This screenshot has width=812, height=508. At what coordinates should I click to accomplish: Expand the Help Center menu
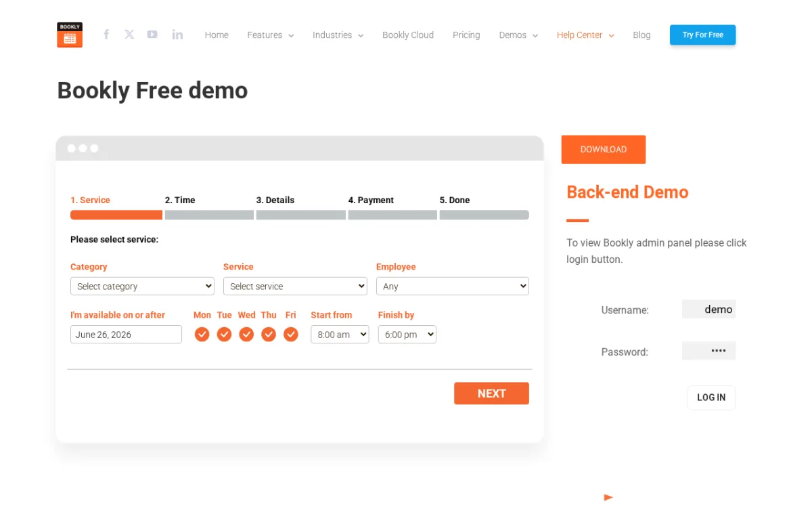[x=586, y=35]
